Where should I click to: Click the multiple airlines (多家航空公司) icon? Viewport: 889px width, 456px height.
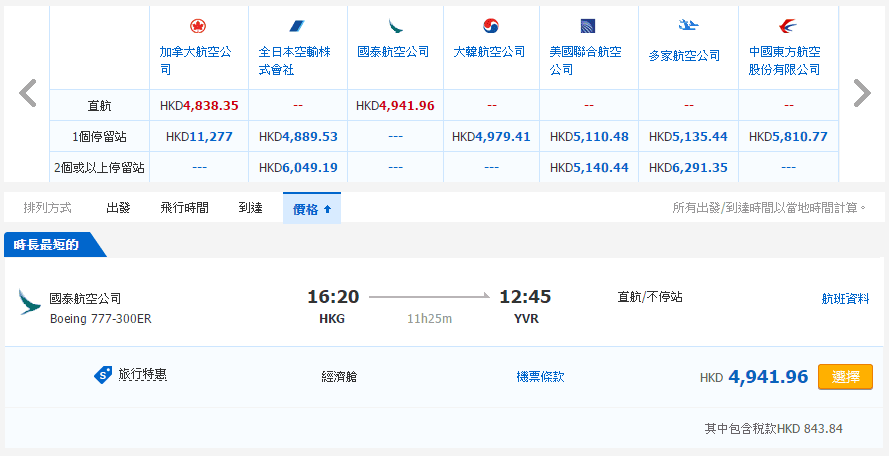point(687,26)
